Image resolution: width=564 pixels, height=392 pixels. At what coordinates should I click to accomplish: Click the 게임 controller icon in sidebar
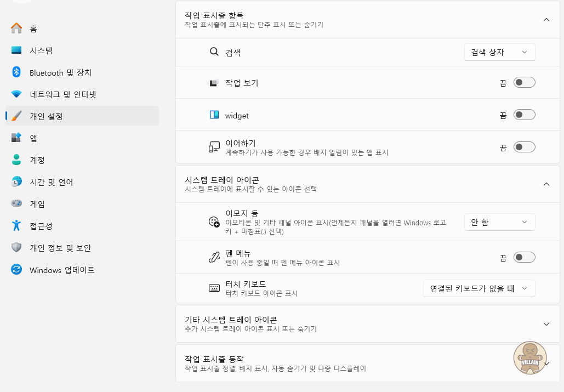(x=16, y=203)
